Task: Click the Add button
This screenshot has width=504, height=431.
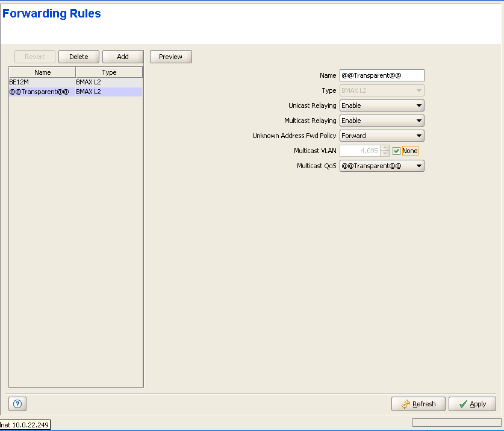Action: coord(123,57)
